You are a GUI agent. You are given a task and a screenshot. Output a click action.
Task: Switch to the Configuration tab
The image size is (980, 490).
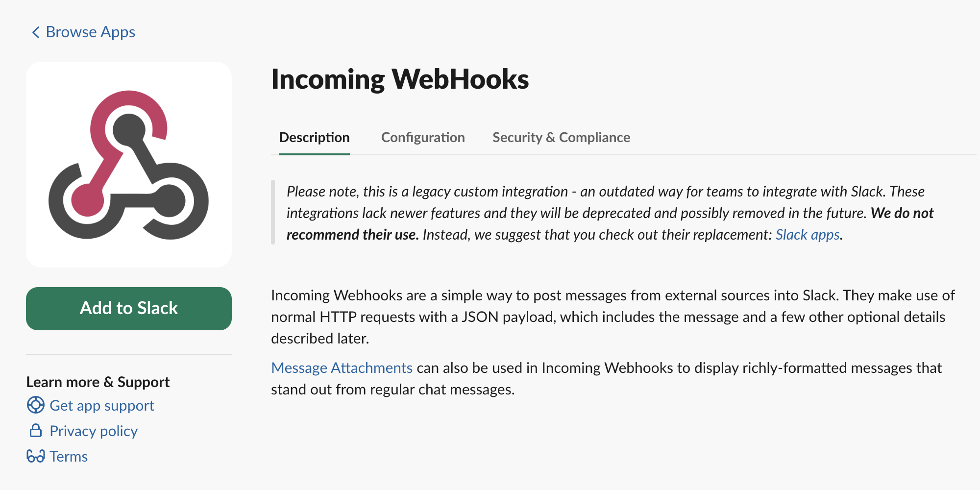[423, 138]
